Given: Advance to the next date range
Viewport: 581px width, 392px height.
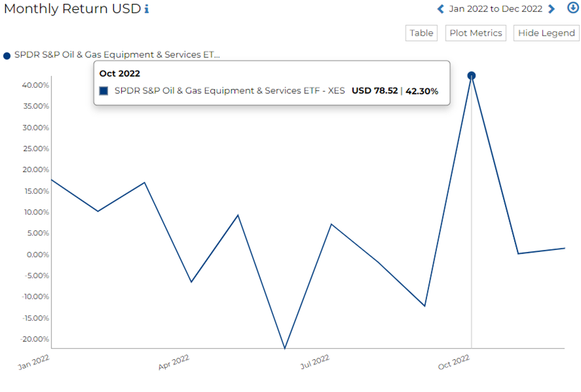Looking at the screenshot, I should [551, 9].
